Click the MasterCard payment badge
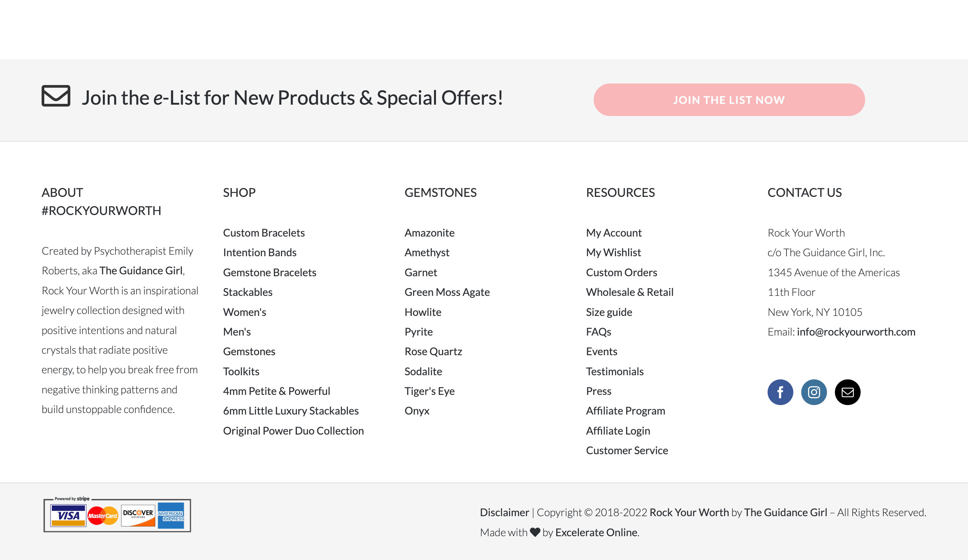 (x=102, y=515)
